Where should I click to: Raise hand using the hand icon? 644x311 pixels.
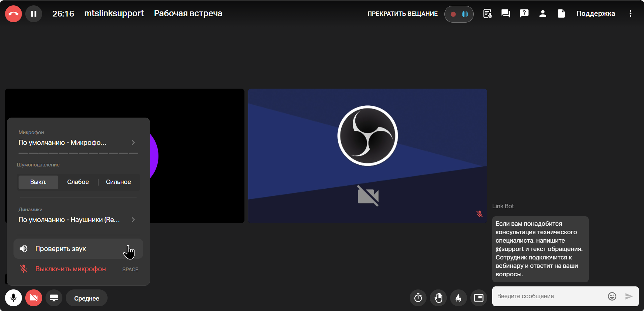[x=438, y=298]
